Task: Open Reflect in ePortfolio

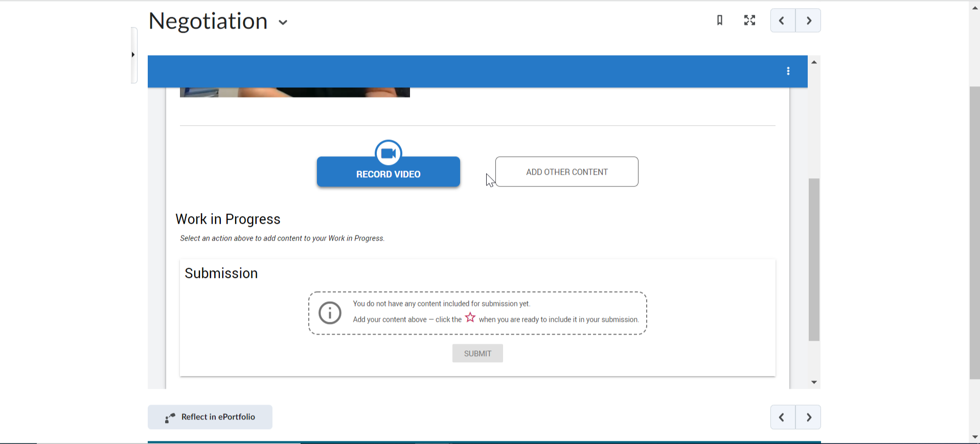Action: tap(210, 417)
